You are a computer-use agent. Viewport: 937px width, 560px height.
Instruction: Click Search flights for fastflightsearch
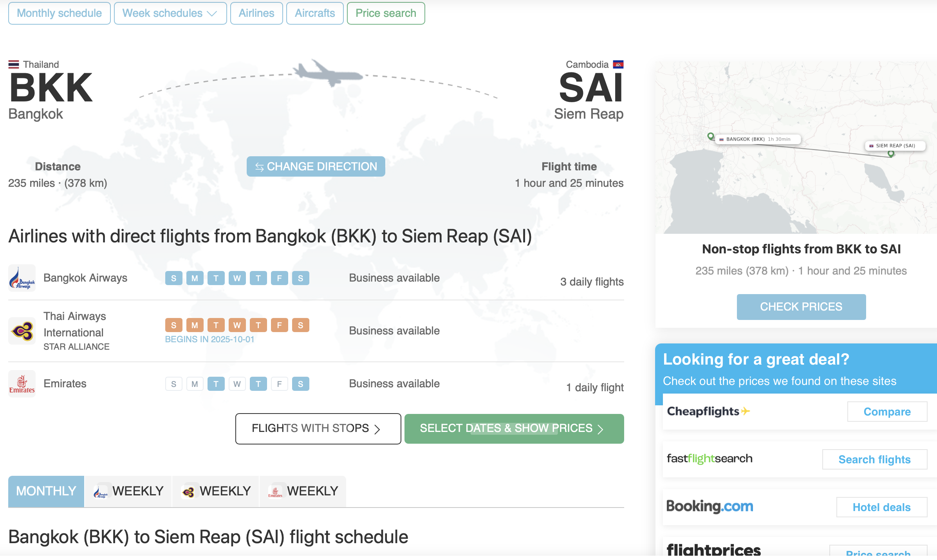tap(875, 459)
